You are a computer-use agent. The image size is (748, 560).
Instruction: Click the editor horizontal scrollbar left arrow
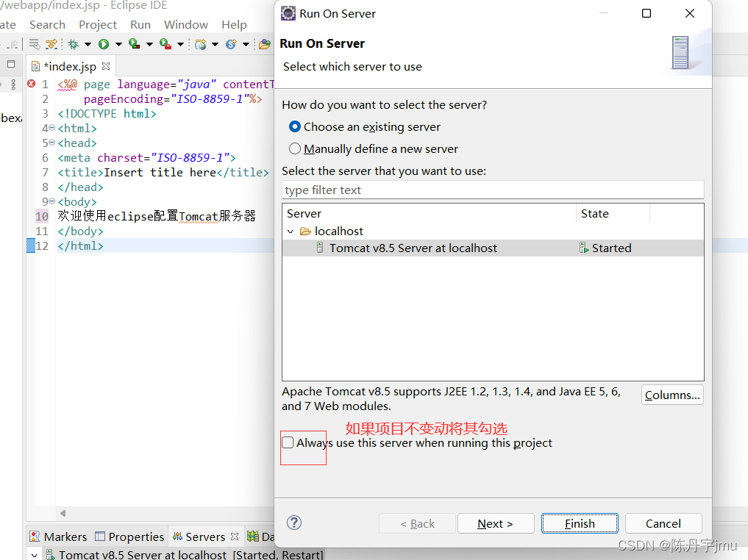pyautogui.click(x=63, y=513)
